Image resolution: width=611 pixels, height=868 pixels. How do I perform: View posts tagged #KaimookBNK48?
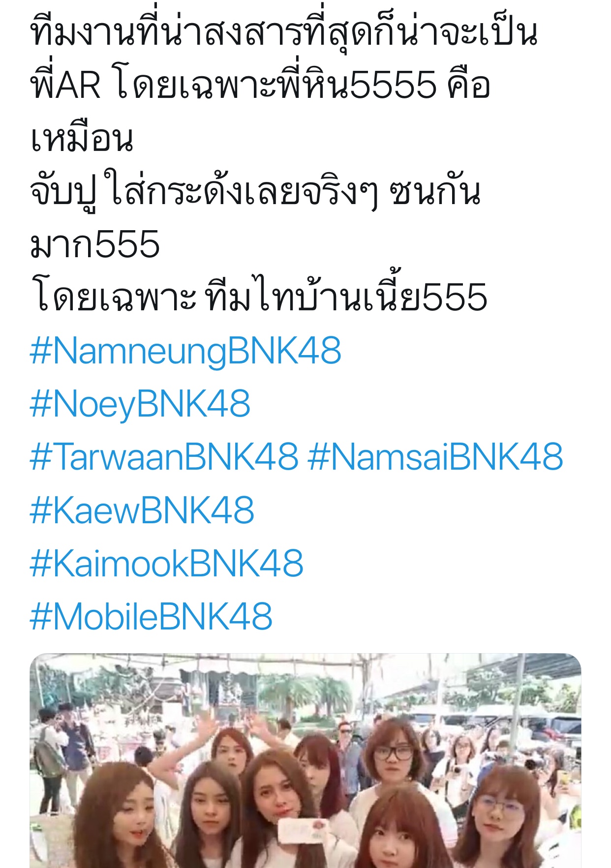coord(166,563)
